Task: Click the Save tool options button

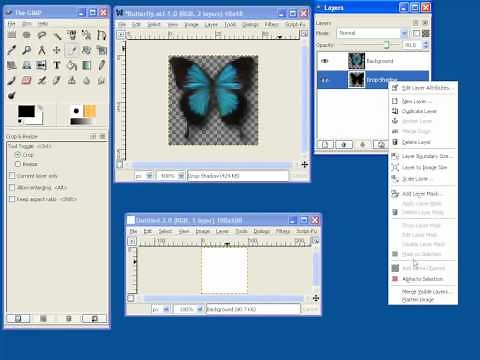Action: 18,319
